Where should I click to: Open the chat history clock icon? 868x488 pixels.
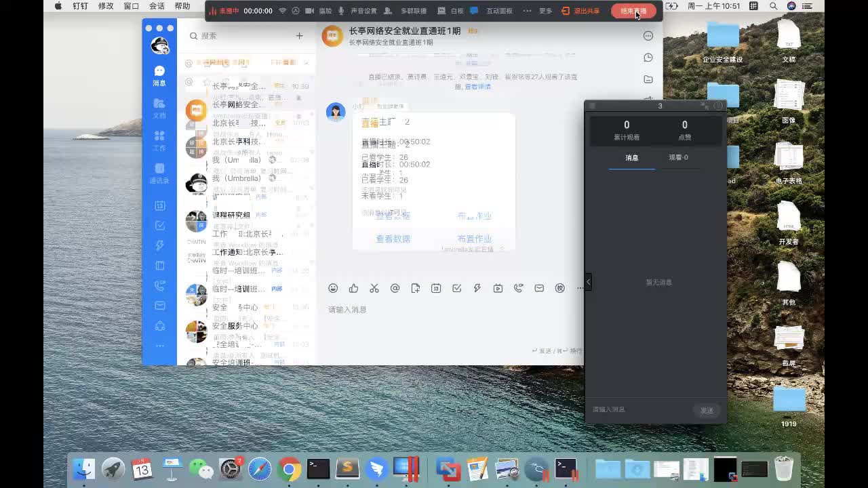pos(648,58)
